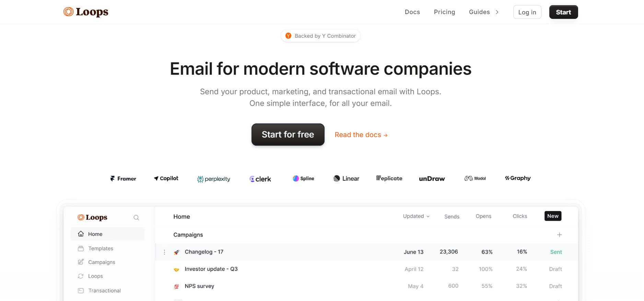Click the Loops logo in the header
Screen dimensions: 644x301
coord(86,12)
